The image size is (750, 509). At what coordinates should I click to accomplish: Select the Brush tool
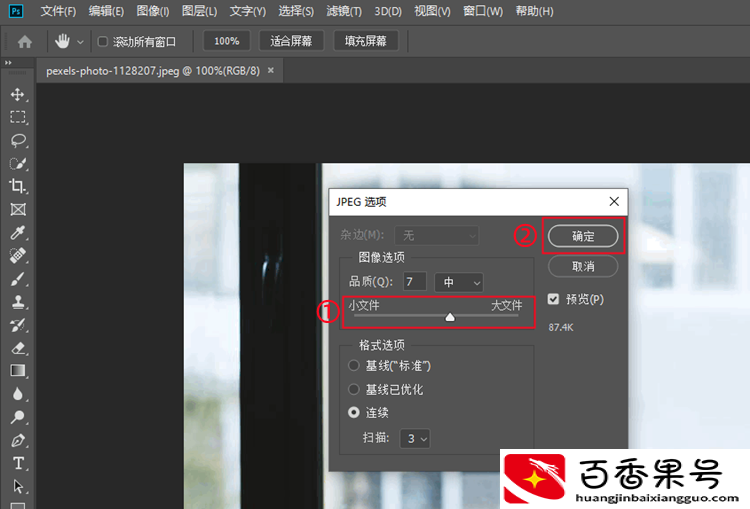click(x=18, y=278)
